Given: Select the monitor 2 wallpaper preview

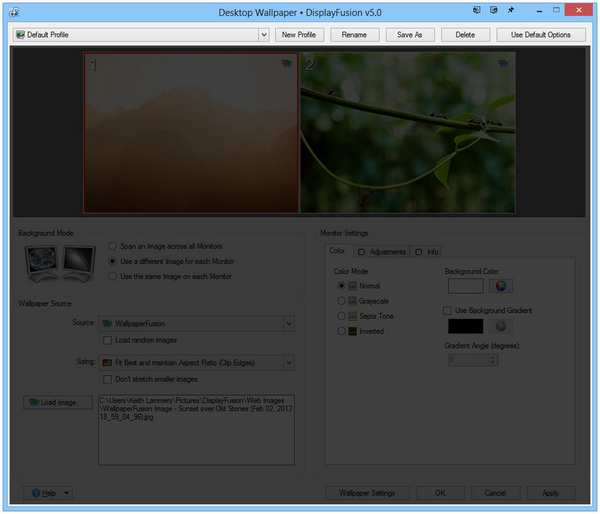Looking at the screenshot, I should coord(407,133).
